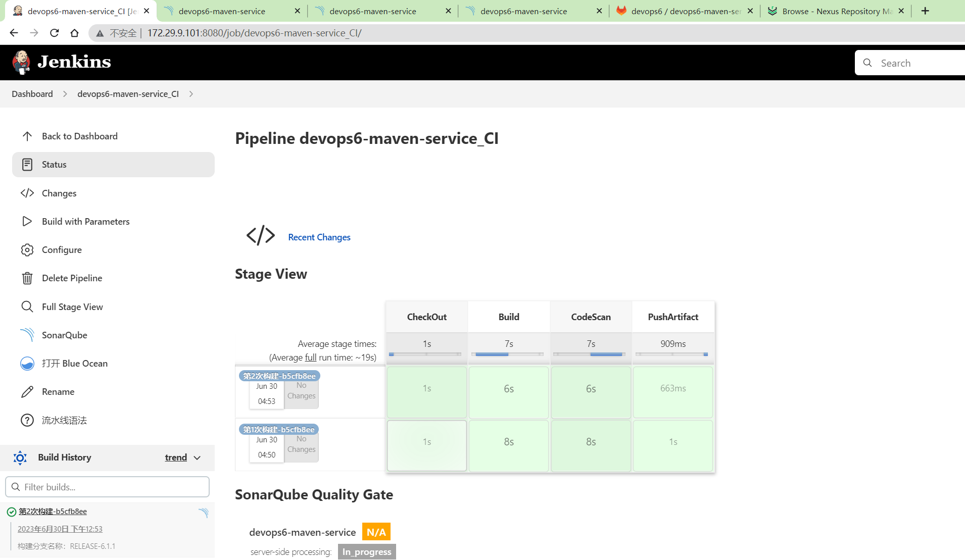965x560 pixels.
Task: Click the pipeline syntax help icon
Action: tap(27, 421)
